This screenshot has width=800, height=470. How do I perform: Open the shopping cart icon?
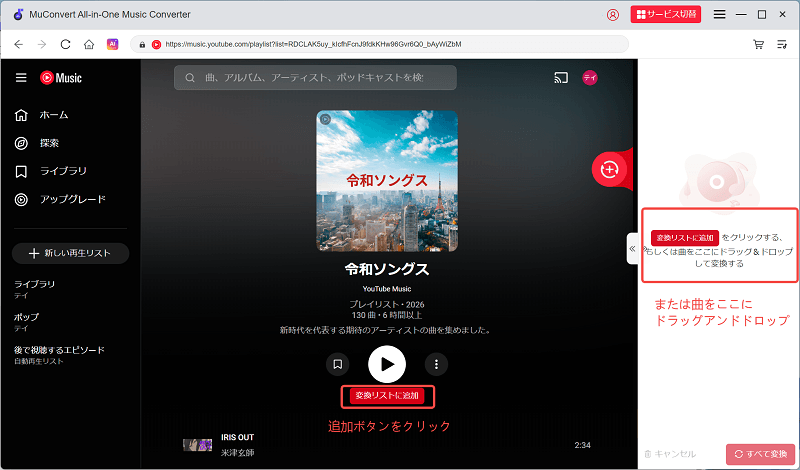759,44
